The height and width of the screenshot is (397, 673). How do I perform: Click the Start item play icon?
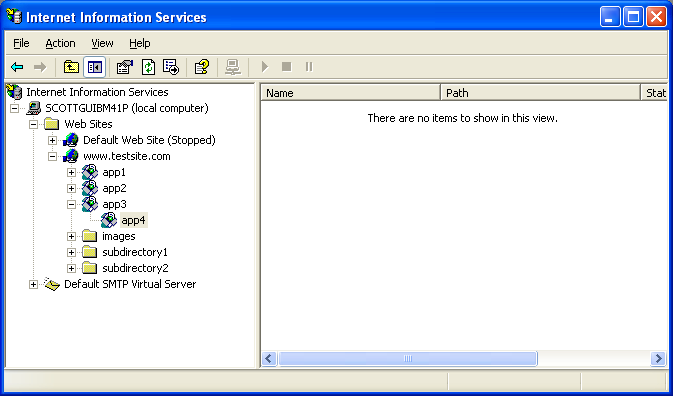click(265, 67)
